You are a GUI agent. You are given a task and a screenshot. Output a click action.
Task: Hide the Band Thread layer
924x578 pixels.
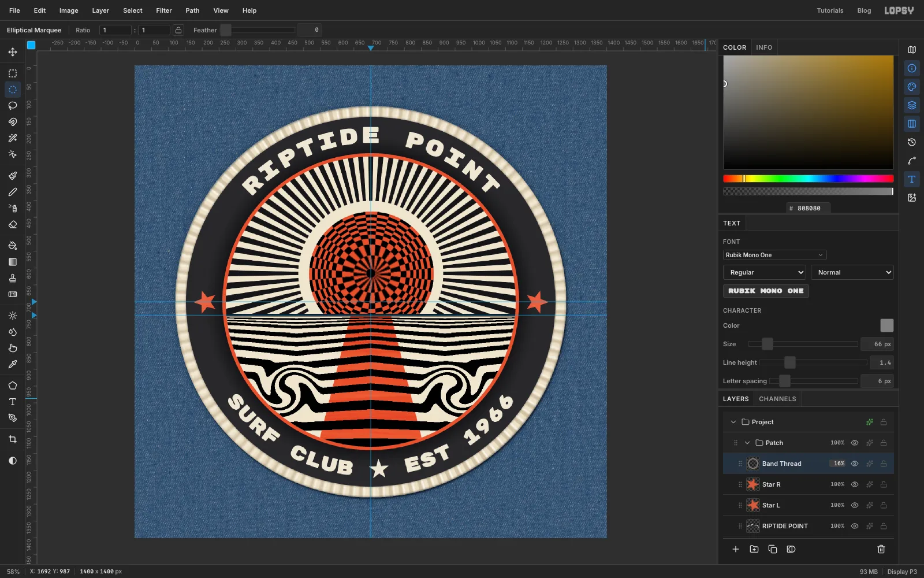pos(855,464)
